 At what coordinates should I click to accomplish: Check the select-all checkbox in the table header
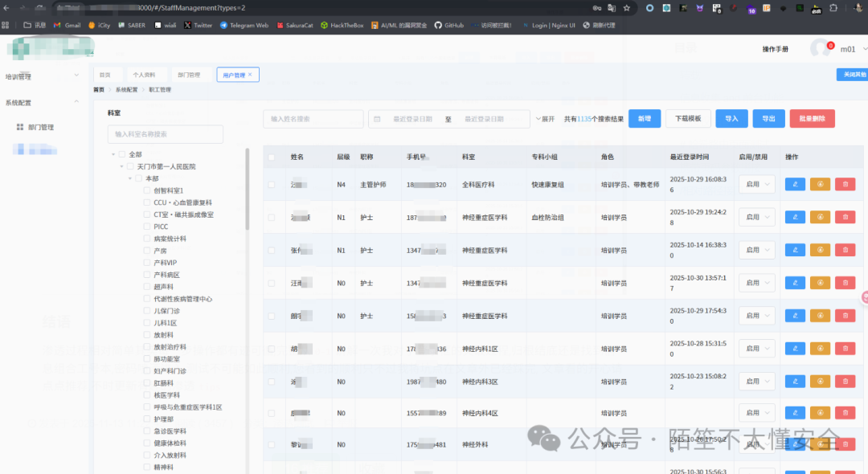click(272, 156)
